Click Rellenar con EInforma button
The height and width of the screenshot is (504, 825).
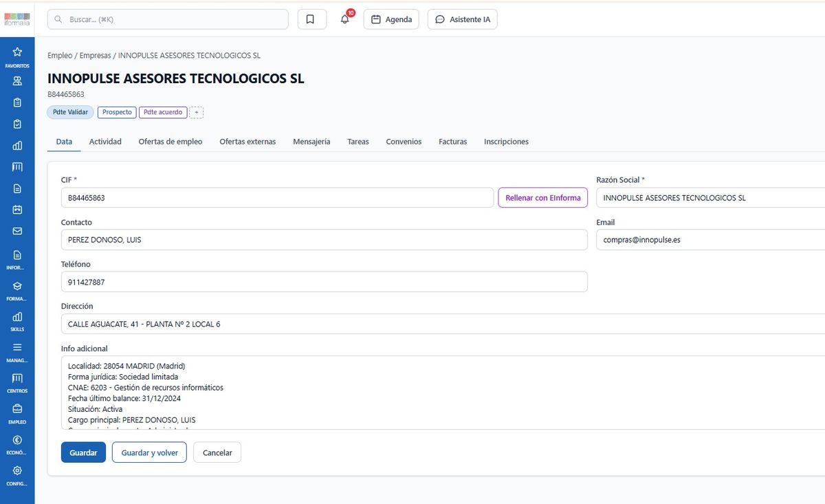(x=543, y=198)
